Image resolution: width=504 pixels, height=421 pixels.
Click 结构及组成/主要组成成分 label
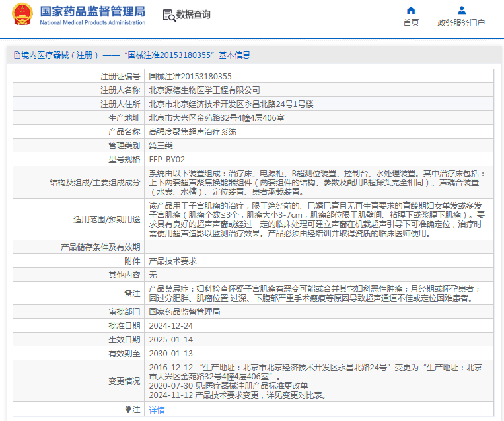95,182
